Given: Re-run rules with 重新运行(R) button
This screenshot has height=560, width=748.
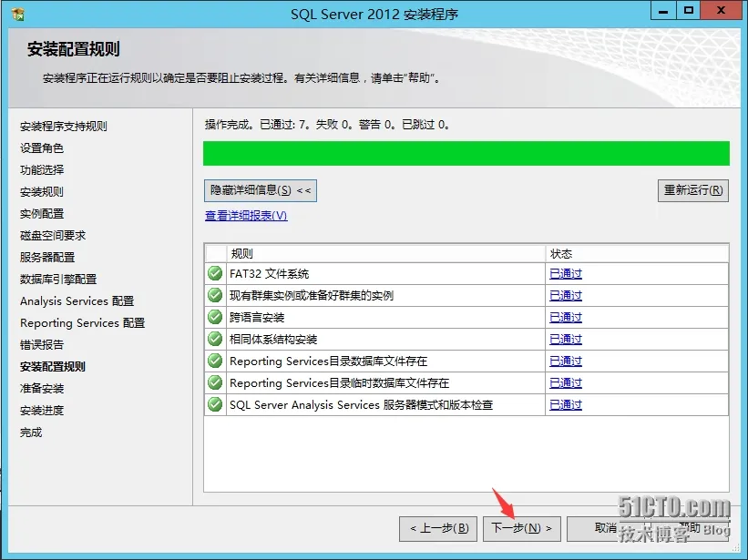Looking at the screenshot, I should [x=693, y=190].
